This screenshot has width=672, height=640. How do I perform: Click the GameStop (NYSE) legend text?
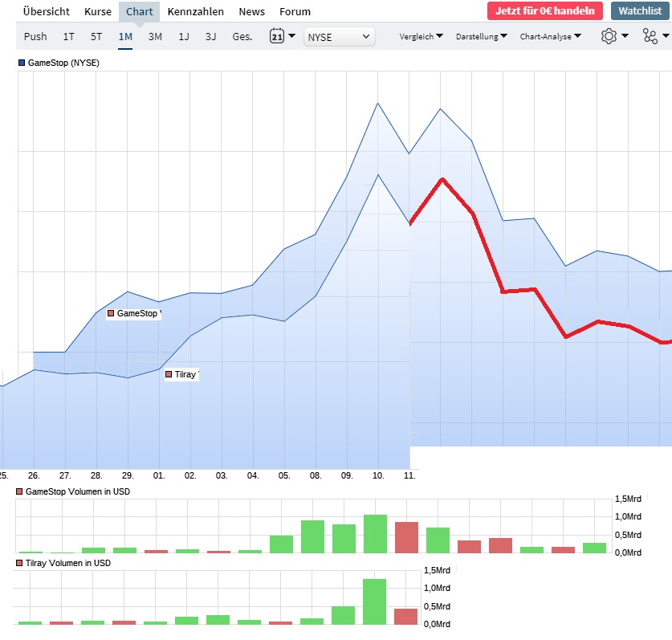tap(63, 63)
